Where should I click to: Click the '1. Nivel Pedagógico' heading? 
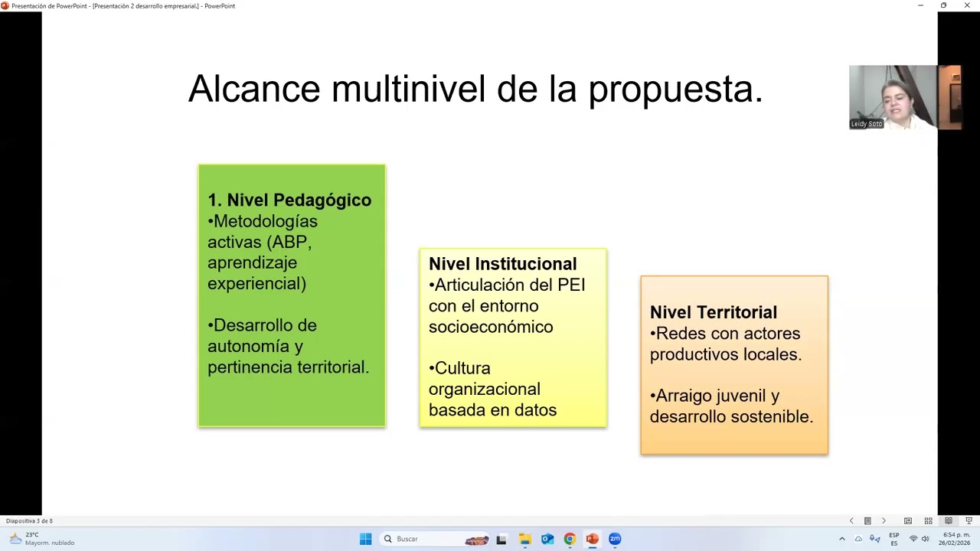(x=289, y=201)
